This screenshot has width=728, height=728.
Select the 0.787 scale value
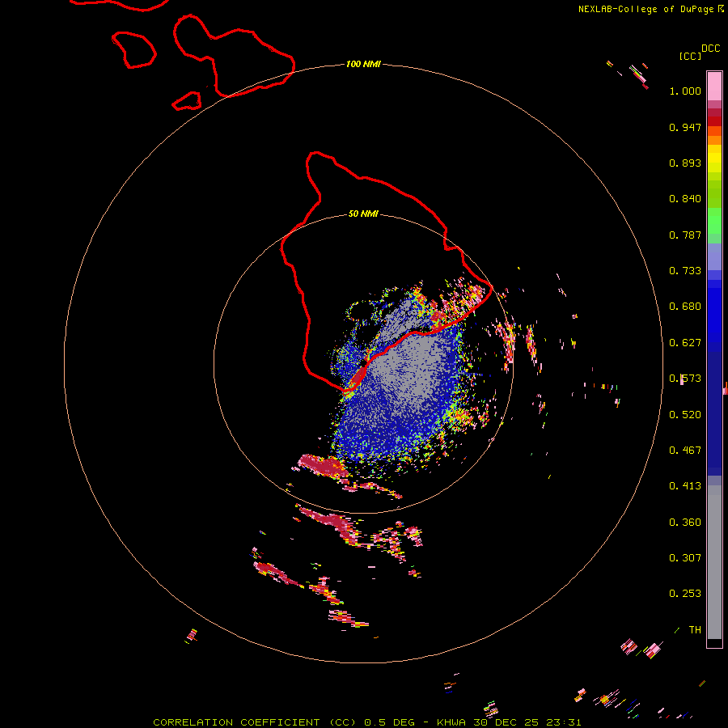pyautogui.click(x=685, y=235)
